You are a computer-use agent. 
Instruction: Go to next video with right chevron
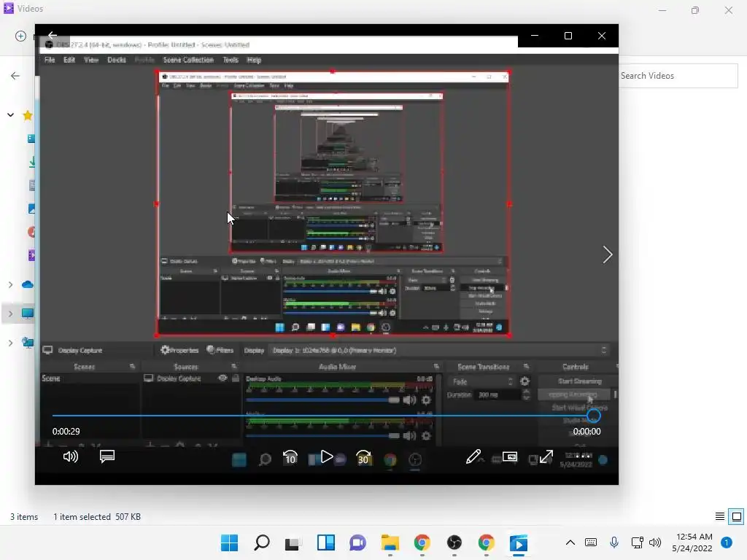coord(607,254)
